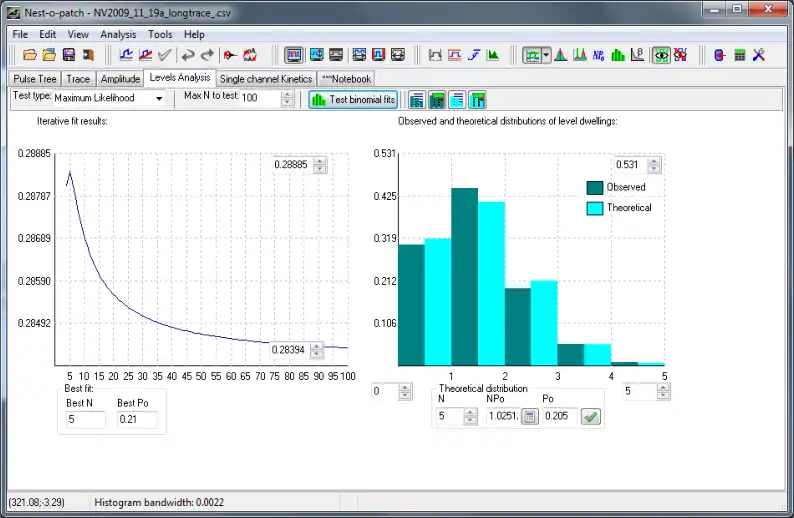794x518 pixels.
Task: Save the file using the floppy disk icon
Action: tap(69, 55)
